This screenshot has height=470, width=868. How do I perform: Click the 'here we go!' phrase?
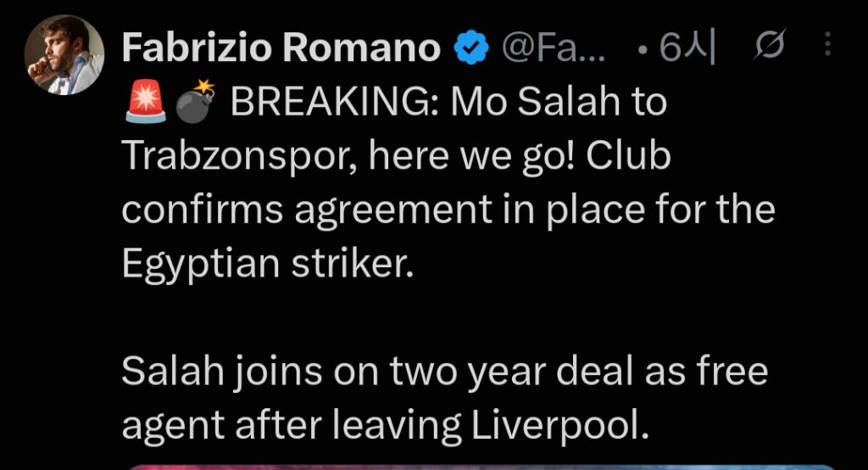point(472,157)
